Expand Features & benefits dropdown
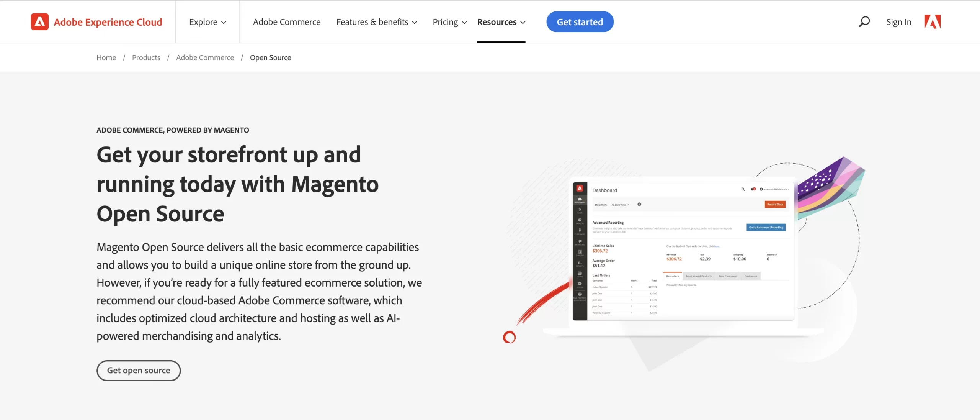This screenshot has width=980, height=420. point(377,22)
